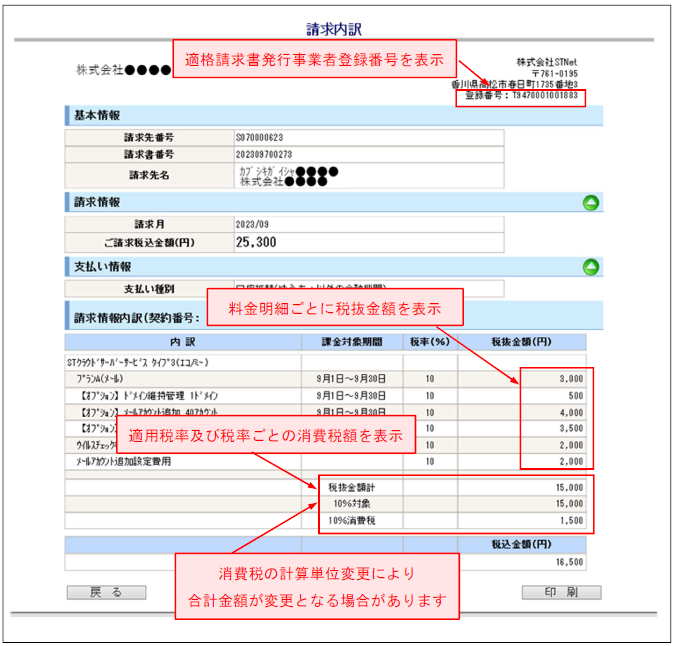Select the 請求書番号 value 202309700273
Screen dimensions: 674x646
tap(263, 154)
